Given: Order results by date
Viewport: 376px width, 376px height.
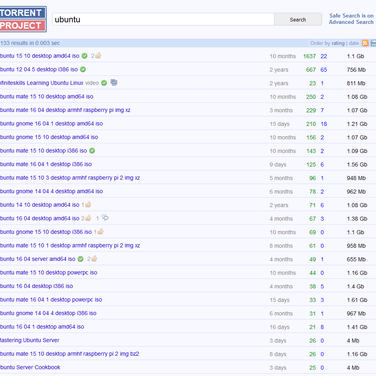Looking at the screenshot, I should [x=354, y=43].
